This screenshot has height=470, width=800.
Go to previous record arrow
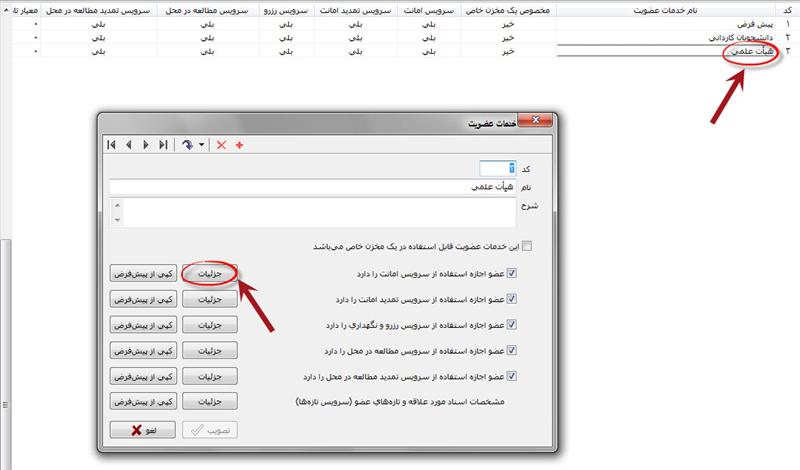click(x=129, y=144)
